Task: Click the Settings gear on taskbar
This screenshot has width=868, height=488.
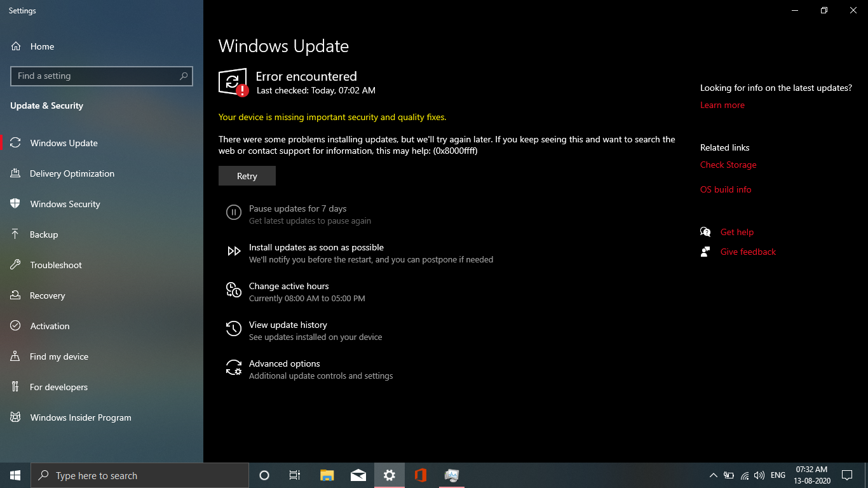Action: (389, 475)
